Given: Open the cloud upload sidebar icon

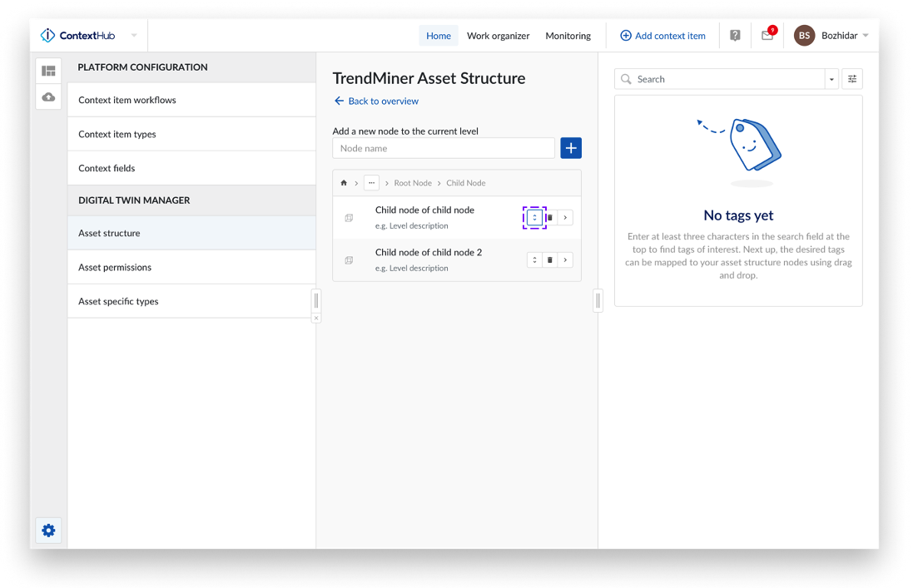Looking at the screenshot, I should (x=48, y=97).
